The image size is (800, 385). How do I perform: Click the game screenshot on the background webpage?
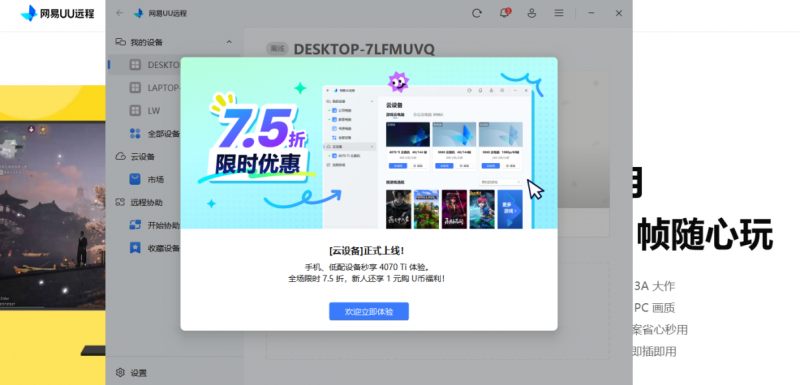point(53,216)
